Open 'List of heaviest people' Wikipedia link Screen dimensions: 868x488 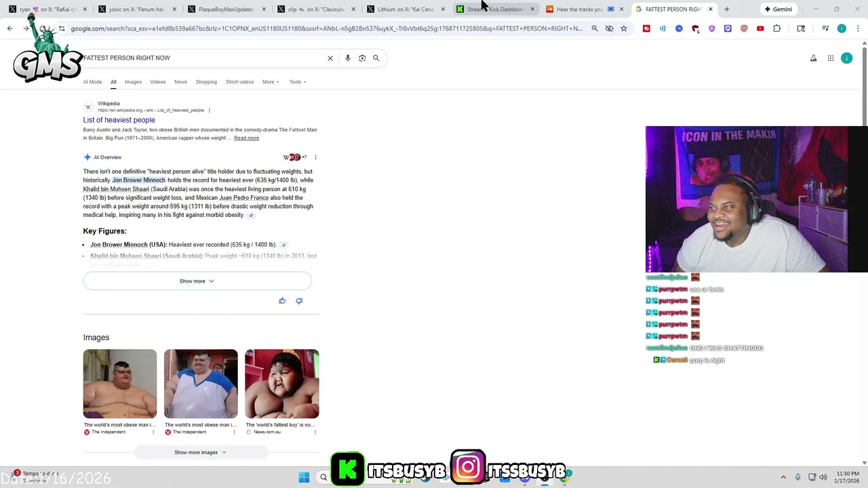pyautogui.click(x=119, y=120)
